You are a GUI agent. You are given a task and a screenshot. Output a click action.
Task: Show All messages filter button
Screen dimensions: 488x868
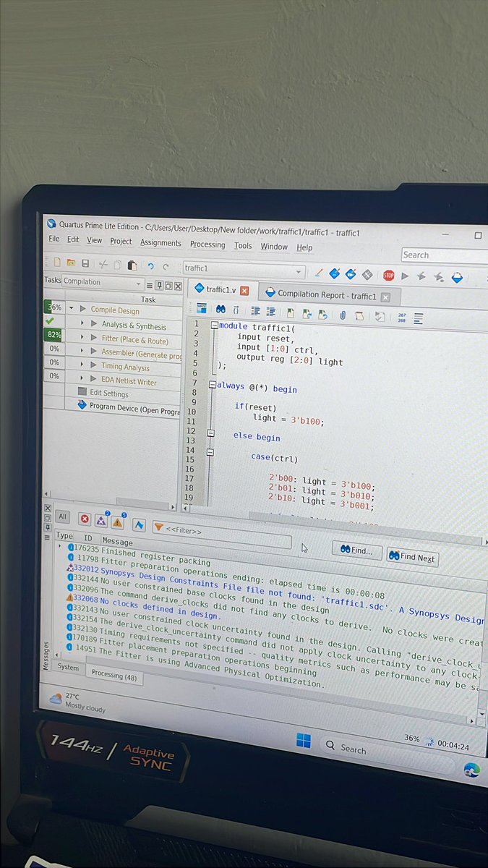[63, 516]
